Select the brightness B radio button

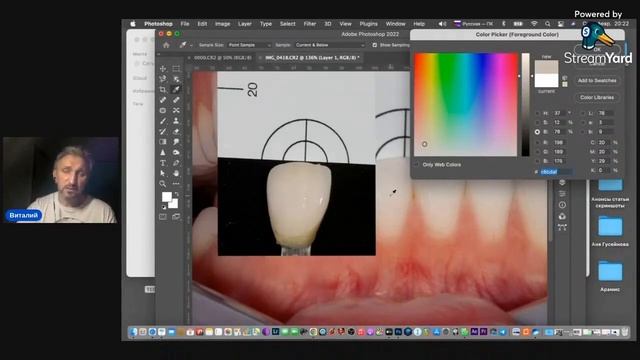537,132
